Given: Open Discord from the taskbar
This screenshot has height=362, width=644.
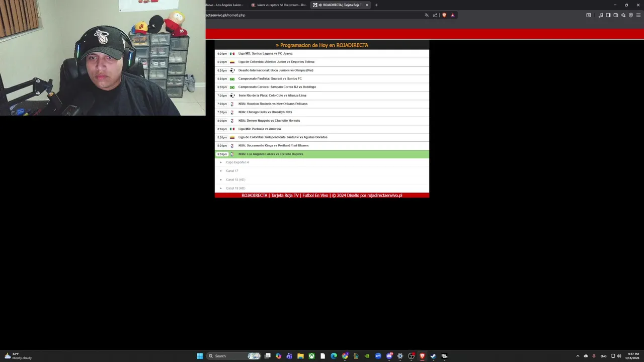Looking at the screenshot, I should (x=389, y=356).
